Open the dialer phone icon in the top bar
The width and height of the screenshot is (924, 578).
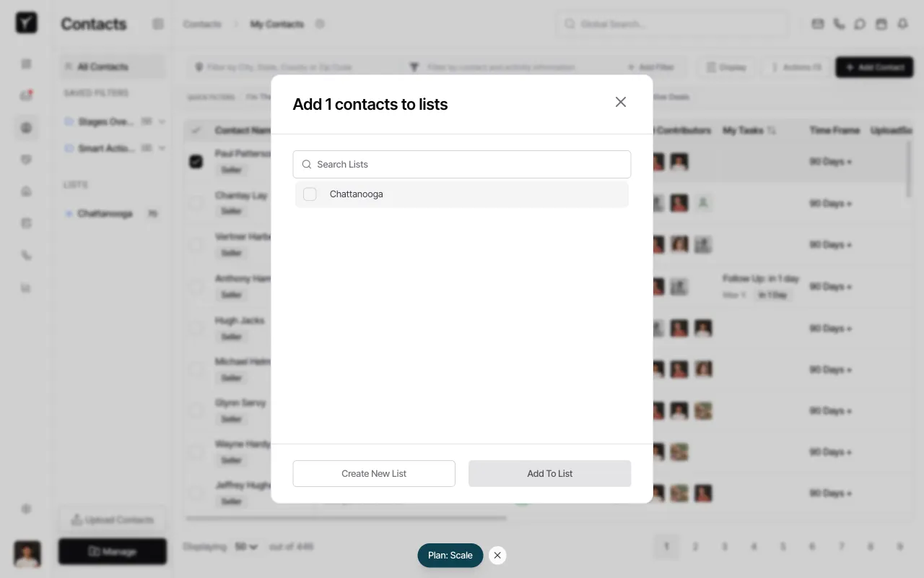click(839, 24)
